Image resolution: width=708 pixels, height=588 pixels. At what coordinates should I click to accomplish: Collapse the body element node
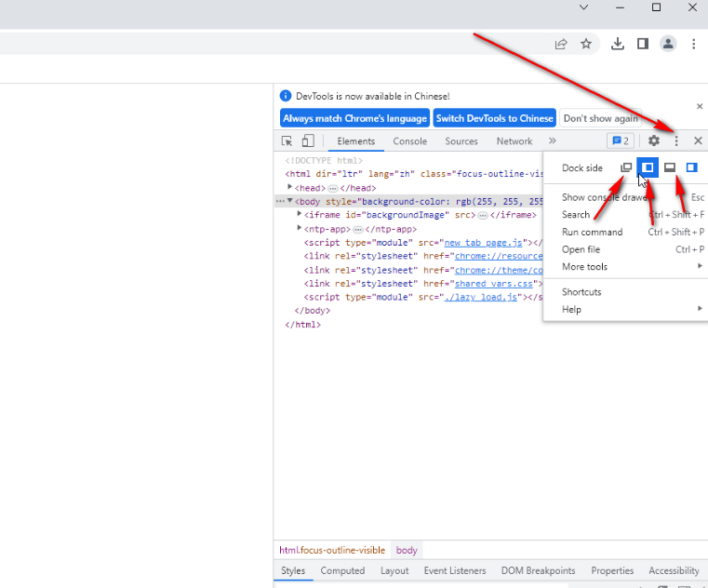[x=290, y=201]
